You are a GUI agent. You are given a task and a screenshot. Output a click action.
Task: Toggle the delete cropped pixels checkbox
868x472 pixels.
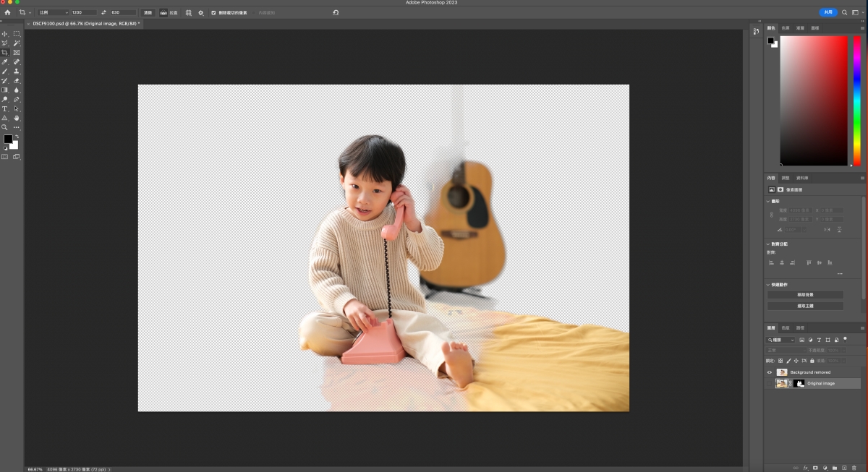[213, 12]
